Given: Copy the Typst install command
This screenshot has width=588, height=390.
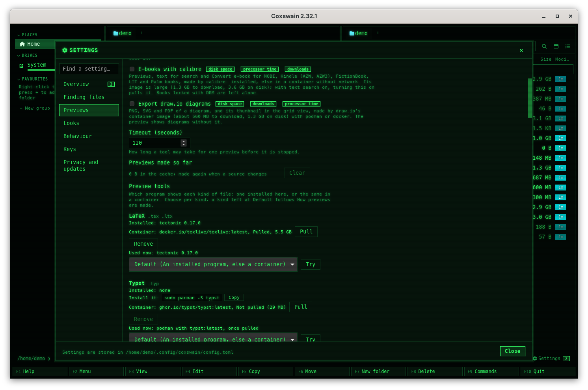Looking at the screenshot, I should (234, 298).
